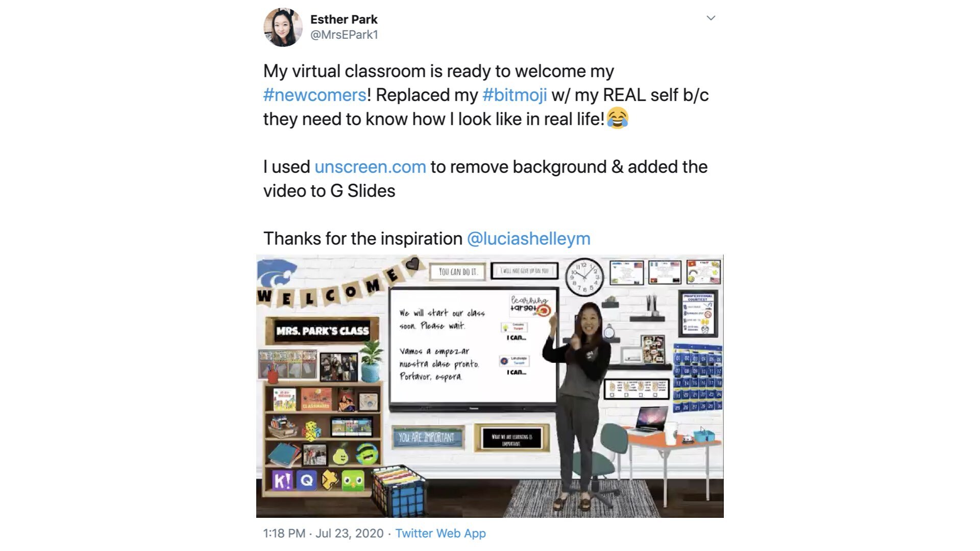
Task: Open the @MrsEPark1 handle
Action: (344, 35)
